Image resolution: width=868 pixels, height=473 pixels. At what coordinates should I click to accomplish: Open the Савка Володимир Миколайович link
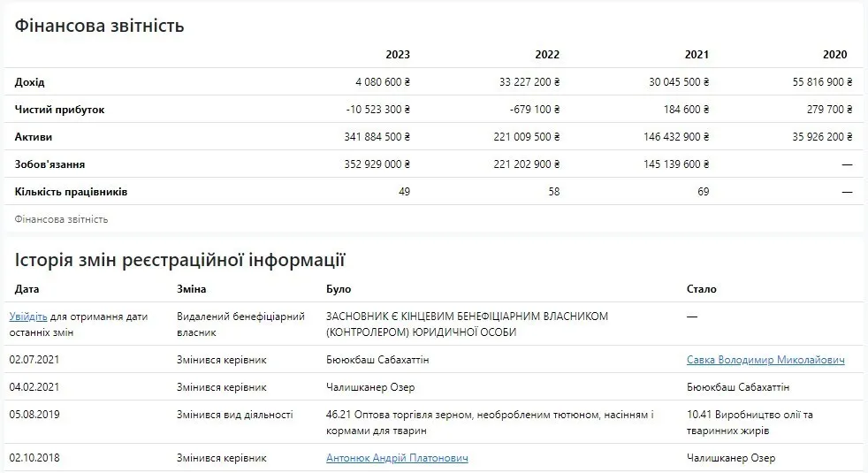pos(765,360)
